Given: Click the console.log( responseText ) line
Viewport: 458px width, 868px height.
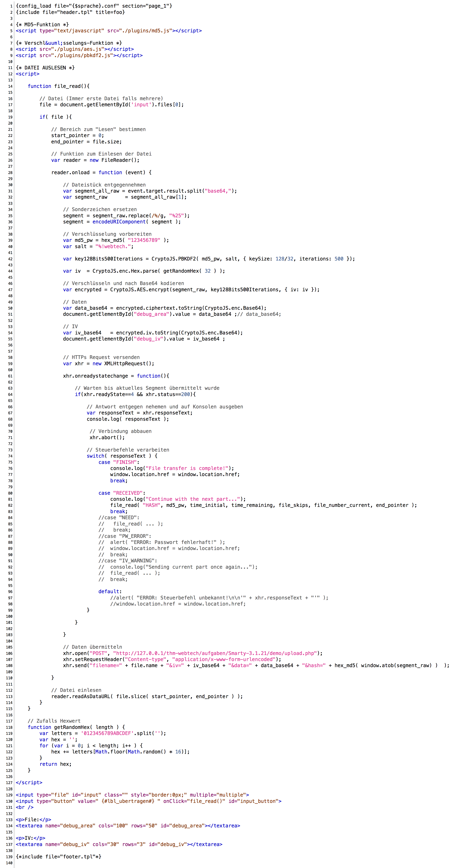Looking at the screenshot, I should pos(128,419).
